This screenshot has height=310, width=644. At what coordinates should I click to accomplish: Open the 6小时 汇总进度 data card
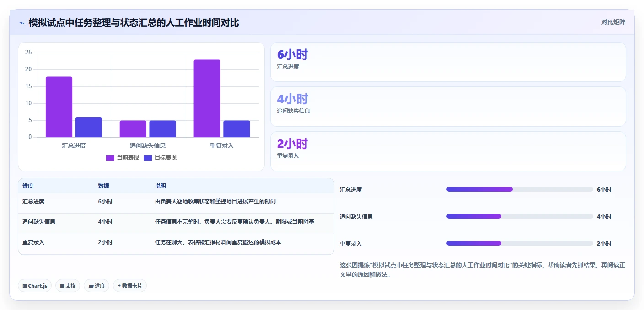coord(448,62)
